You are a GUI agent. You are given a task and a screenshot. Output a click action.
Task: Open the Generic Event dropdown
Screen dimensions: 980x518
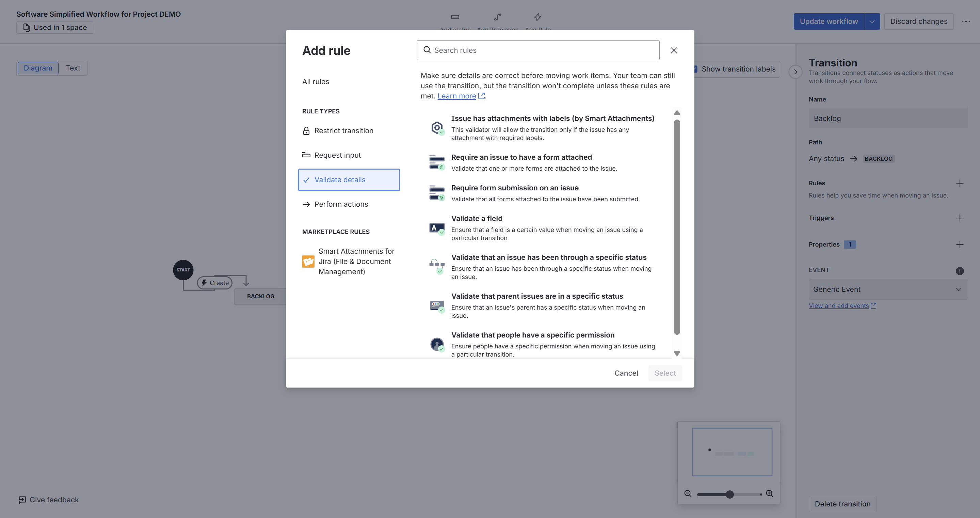pyautogui.click(x=887, y=289)
